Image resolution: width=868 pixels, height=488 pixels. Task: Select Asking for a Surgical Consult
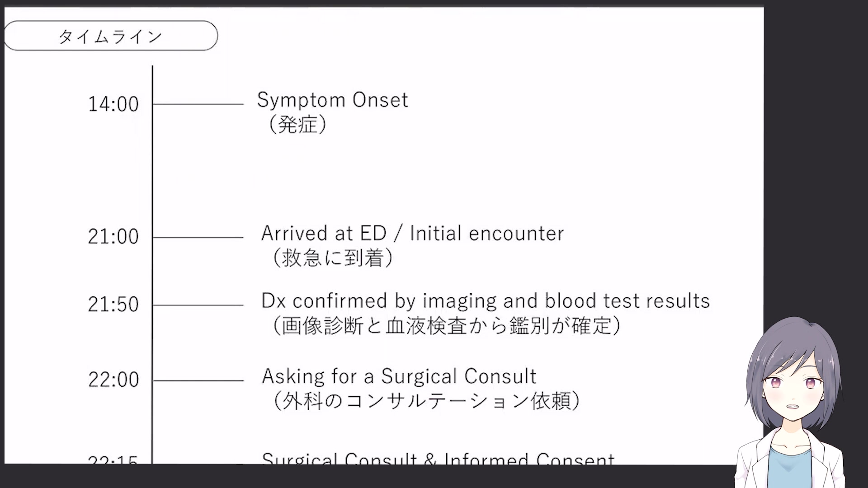point(399,376)
